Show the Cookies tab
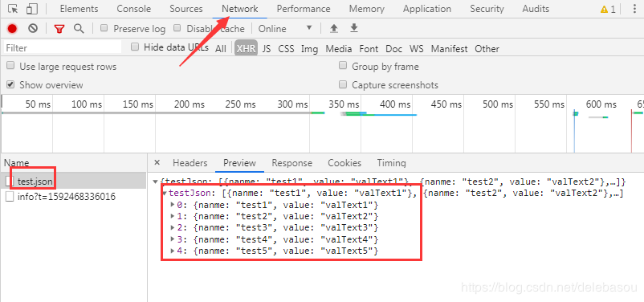 tap(344, 163)
